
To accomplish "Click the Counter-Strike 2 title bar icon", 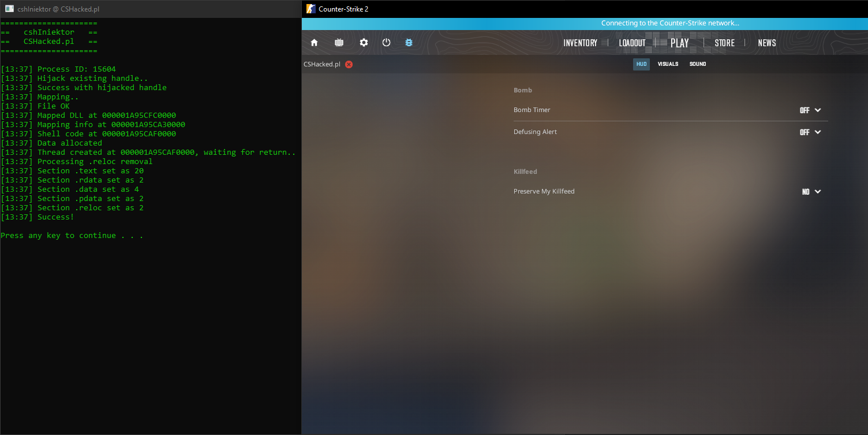I will click(x=310, y=9).
